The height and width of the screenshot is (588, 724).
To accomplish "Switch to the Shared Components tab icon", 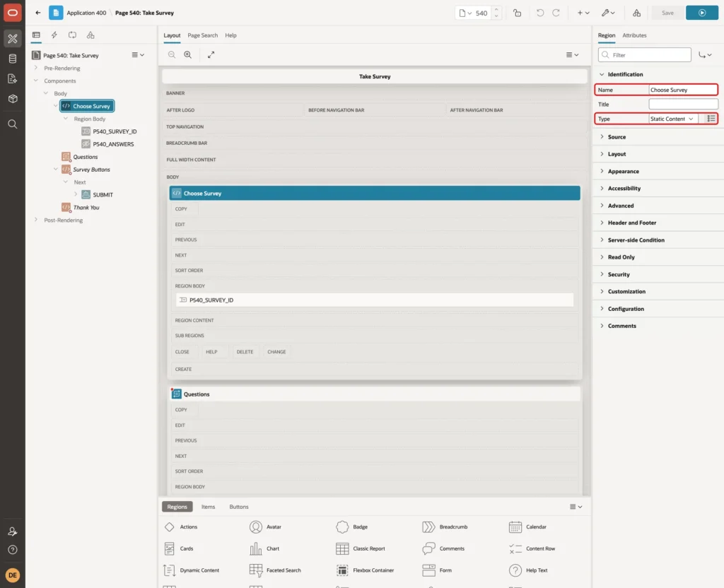I will [x=90, y=35].
